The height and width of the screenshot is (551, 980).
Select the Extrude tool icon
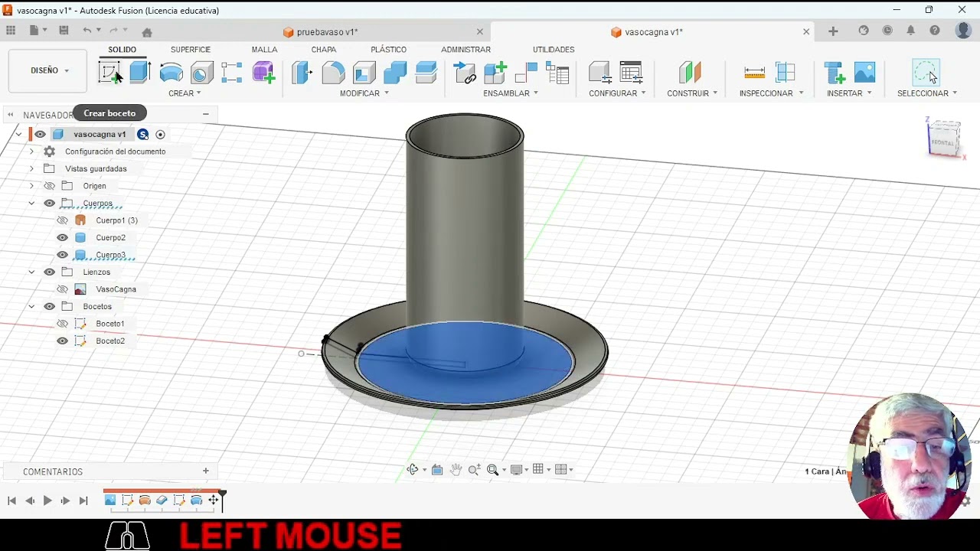[140, 73]
